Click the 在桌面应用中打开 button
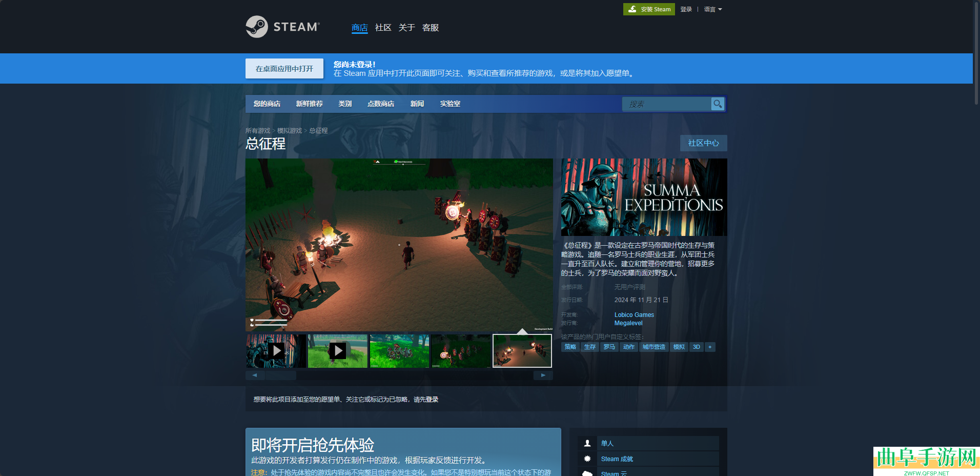Screen dimensions: 980x476 (284, 68)
